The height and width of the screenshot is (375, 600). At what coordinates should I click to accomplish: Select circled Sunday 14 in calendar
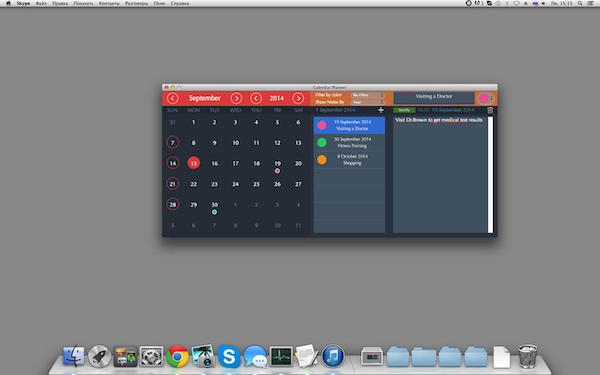pos(173,163)
